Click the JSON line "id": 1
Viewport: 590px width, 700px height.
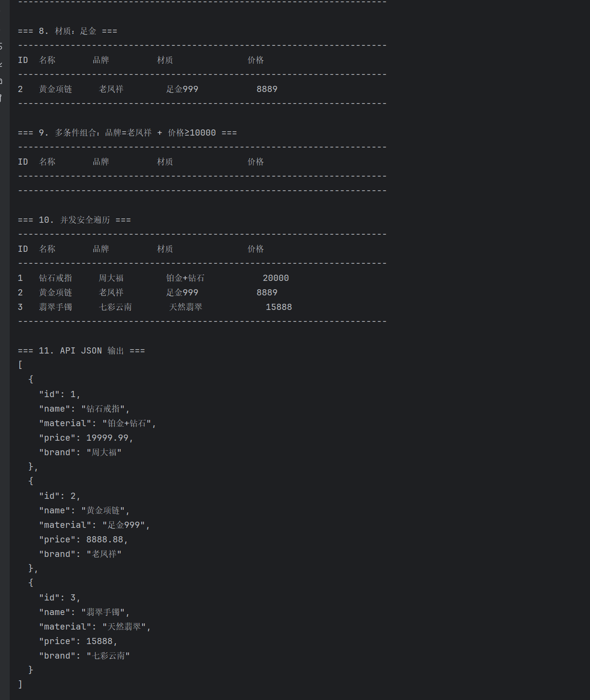pyautogui.click(x=60, y=394)
